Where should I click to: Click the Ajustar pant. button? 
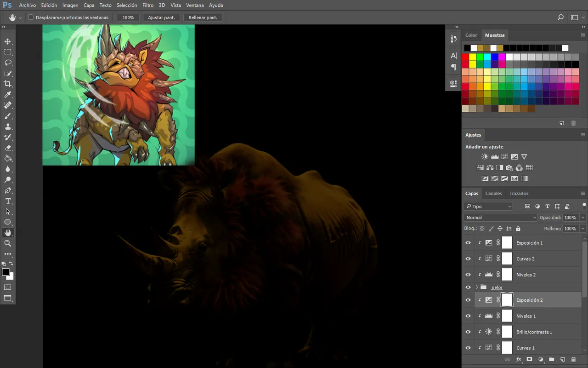pyautogui.click(x=161, y=17)
